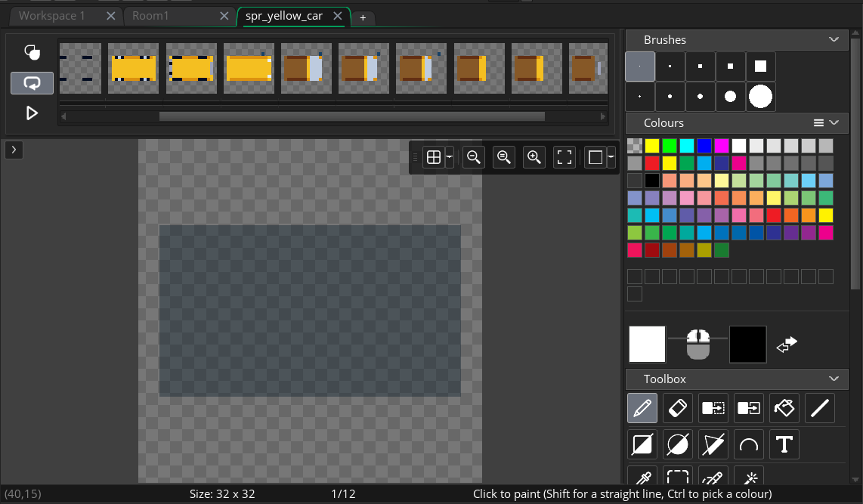Open the Colours panel hamburger menu
The image size is (863, 504).
818,122
